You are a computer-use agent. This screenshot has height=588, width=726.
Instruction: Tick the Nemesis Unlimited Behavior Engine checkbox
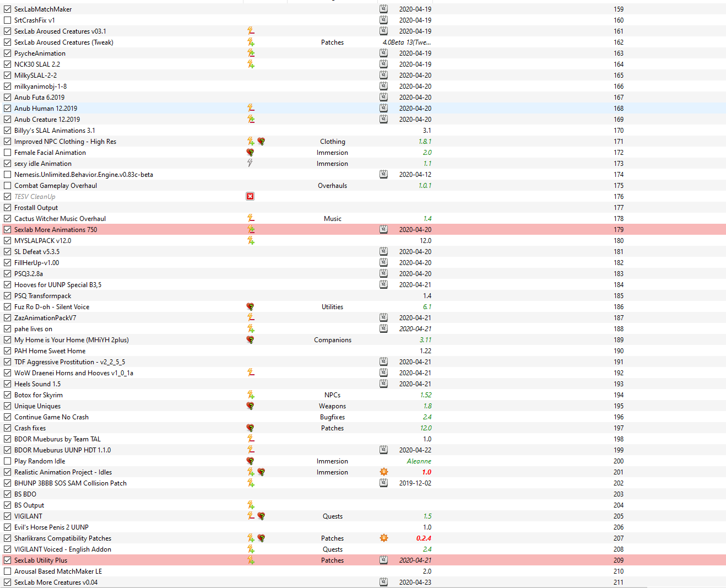coord(7,175)
